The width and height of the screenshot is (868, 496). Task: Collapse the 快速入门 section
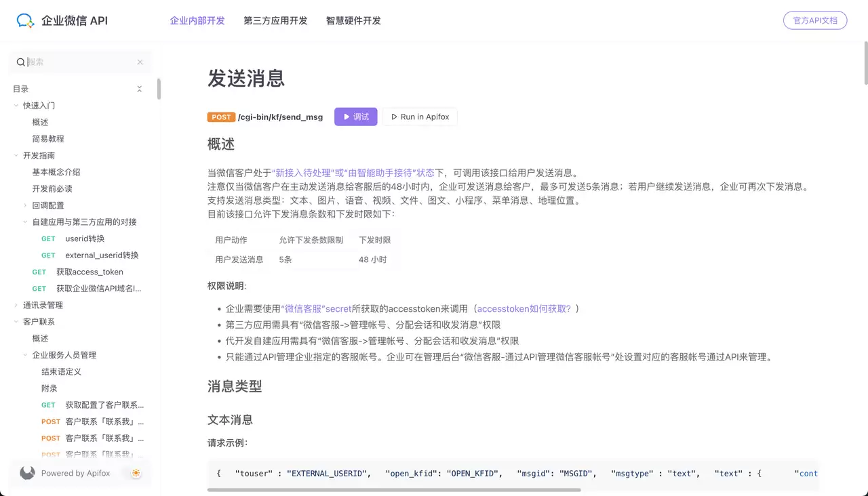[x=16, y=105]
